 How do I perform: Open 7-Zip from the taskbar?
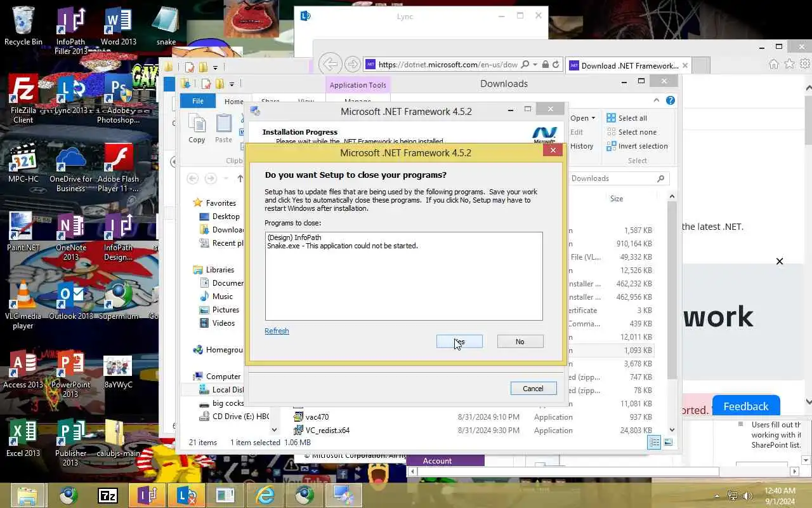[x=108, y=495]
